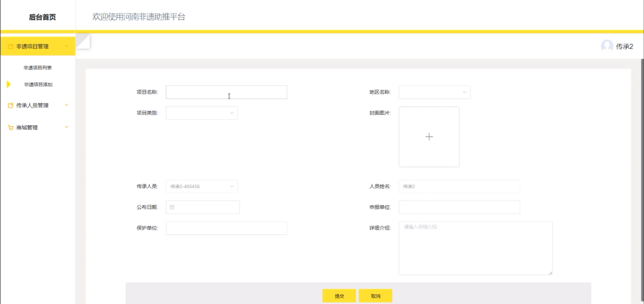644x304 pixels.
Task: Click the folded page corner icon
Action: (x=82, y=41)
